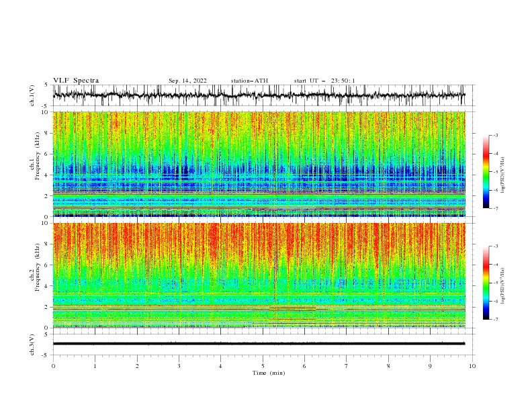
Task: Click the color scale bar beside ch.1 spectrogram
Action: pos(486,172)
